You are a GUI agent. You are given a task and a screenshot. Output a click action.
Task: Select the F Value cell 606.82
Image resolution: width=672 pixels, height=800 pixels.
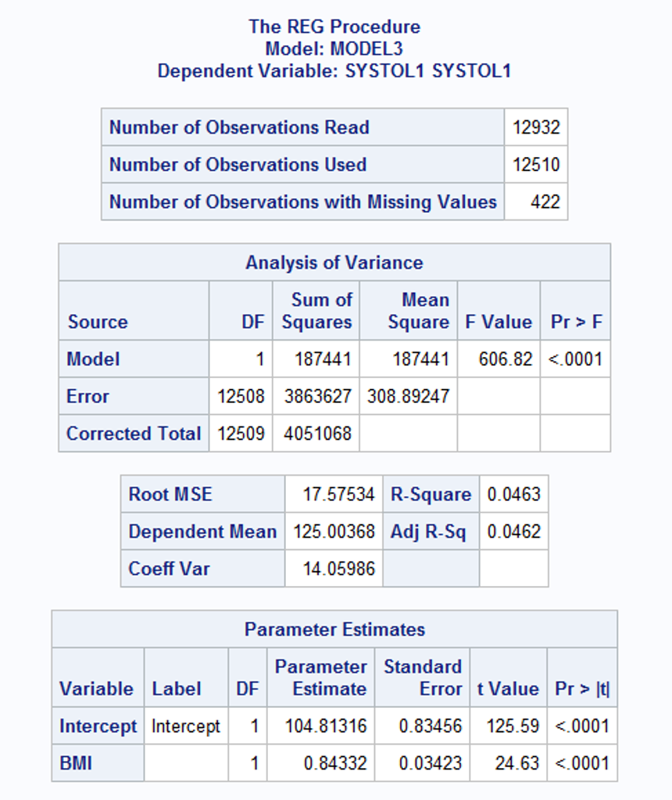tap(506, 359)
